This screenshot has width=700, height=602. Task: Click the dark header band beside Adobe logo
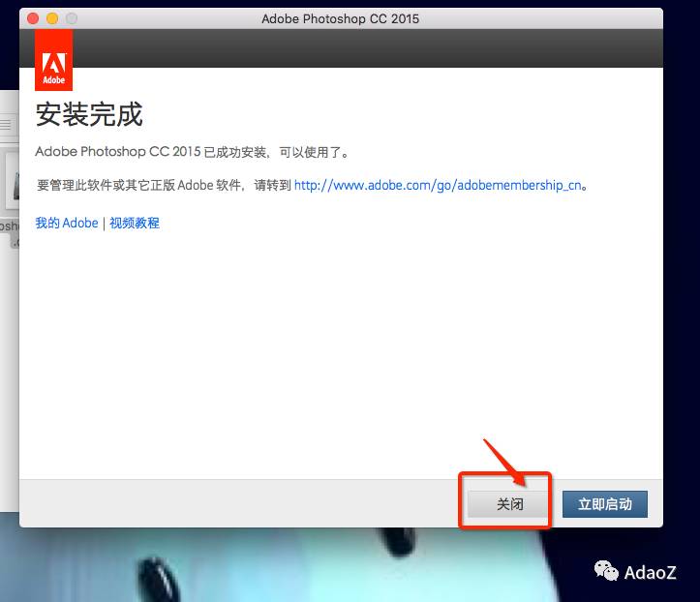point(368,48)
